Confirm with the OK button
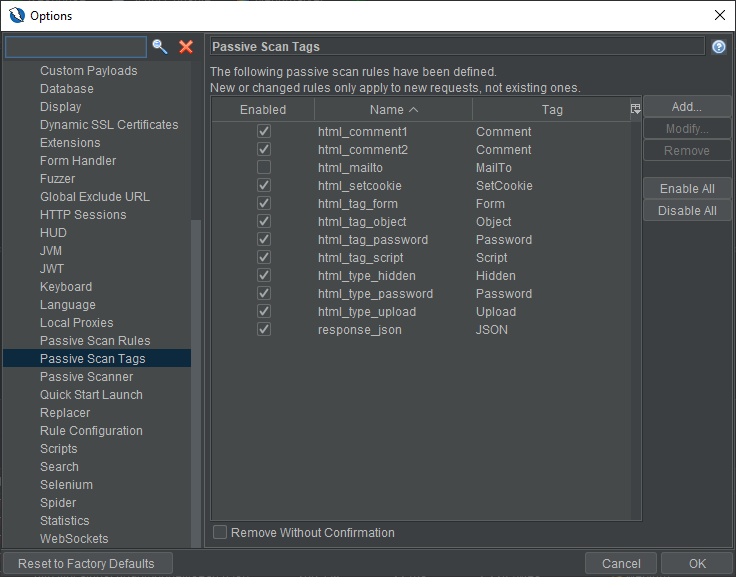The width and height of the screenshot is (736, 577). click(x=697, y=563)
